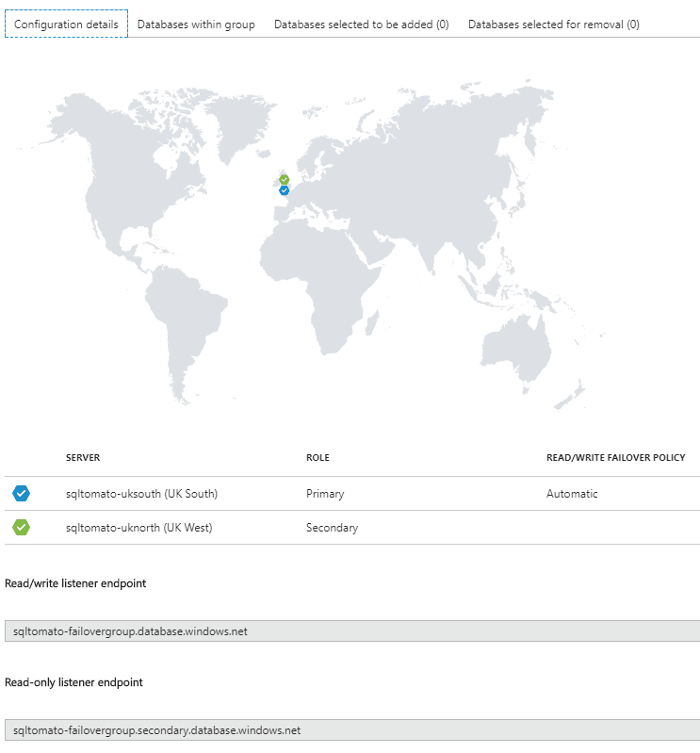Click the Automatic failover policy value
The width and height of the screenshot is (700, 753).
point(572,494)
